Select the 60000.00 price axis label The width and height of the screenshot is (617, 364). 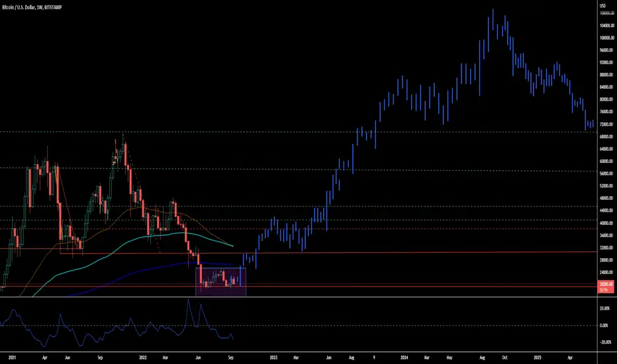point(607,161)
